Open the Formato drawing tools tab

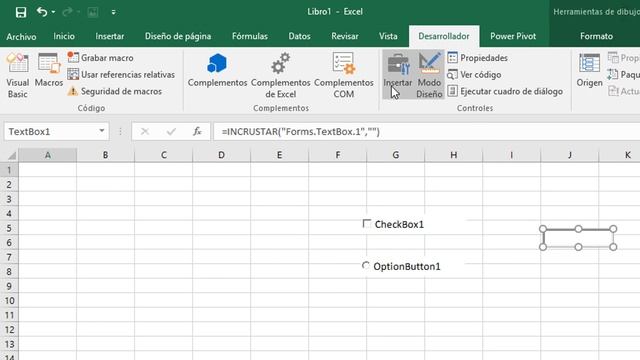[596, 36]
